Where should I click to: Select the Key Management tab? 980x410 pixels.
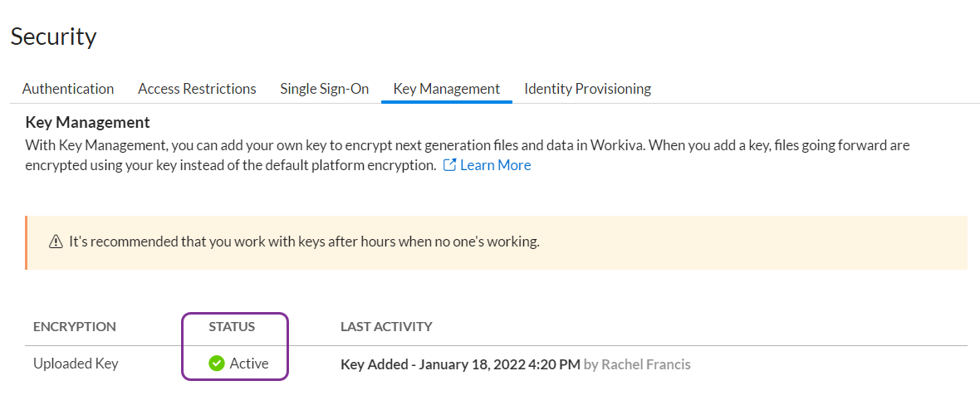[447, 89]
